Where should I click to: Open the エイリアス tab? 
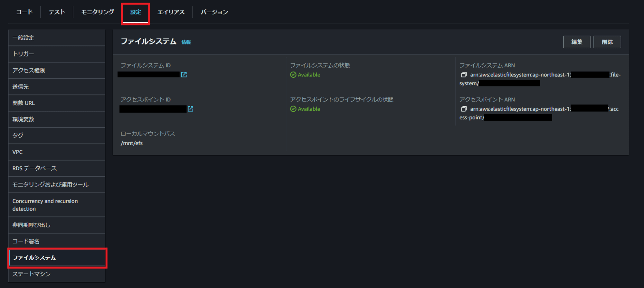[x=171, y=12]
